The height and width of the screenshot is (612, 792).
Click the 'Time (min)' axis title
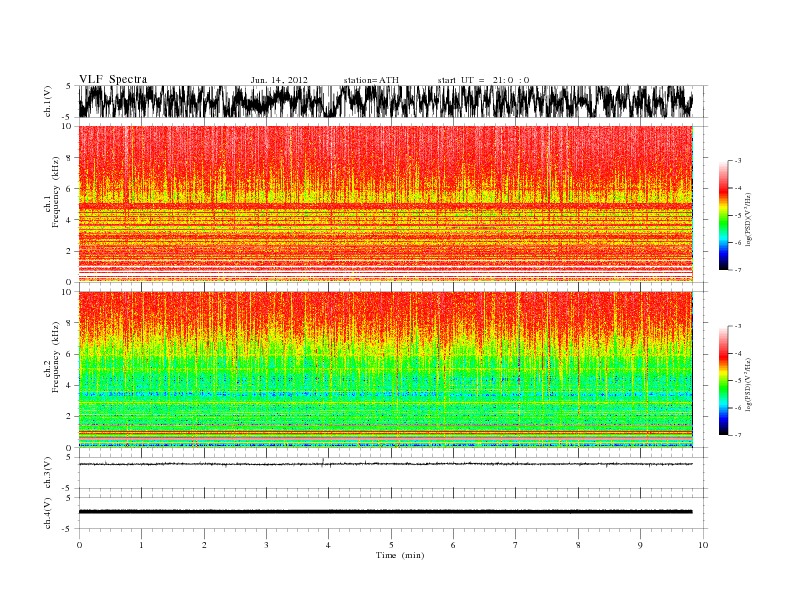click(x=400, y=555)
